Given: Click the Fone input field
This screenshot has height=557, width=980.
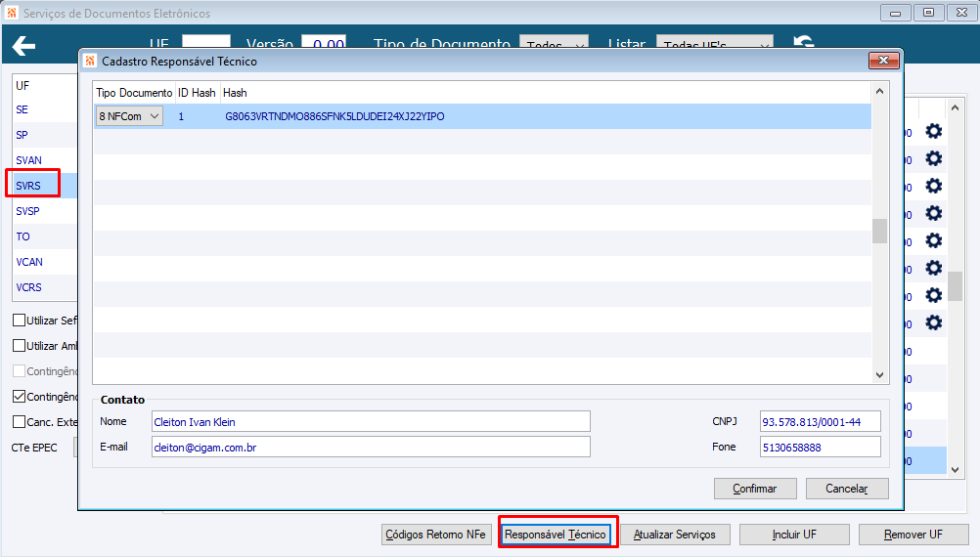Looking at the screenshot, I should [x=820, y=448].
